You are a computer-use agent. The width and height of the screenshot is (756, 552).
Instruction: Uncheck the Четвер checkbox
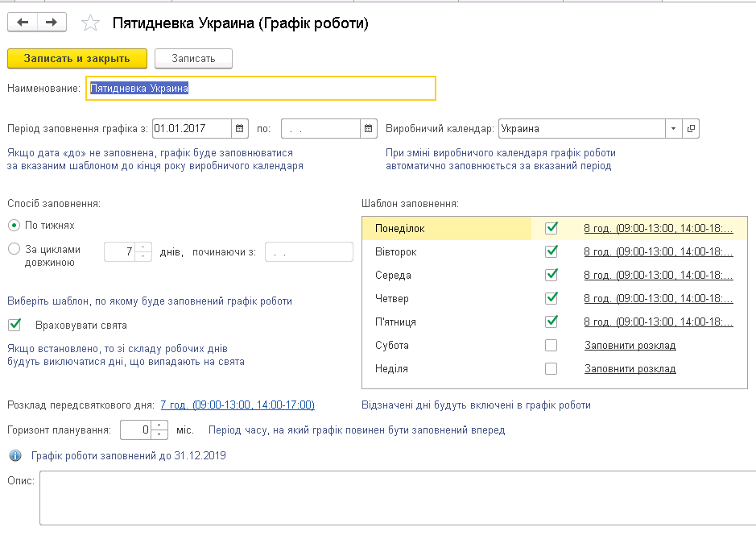551,298
